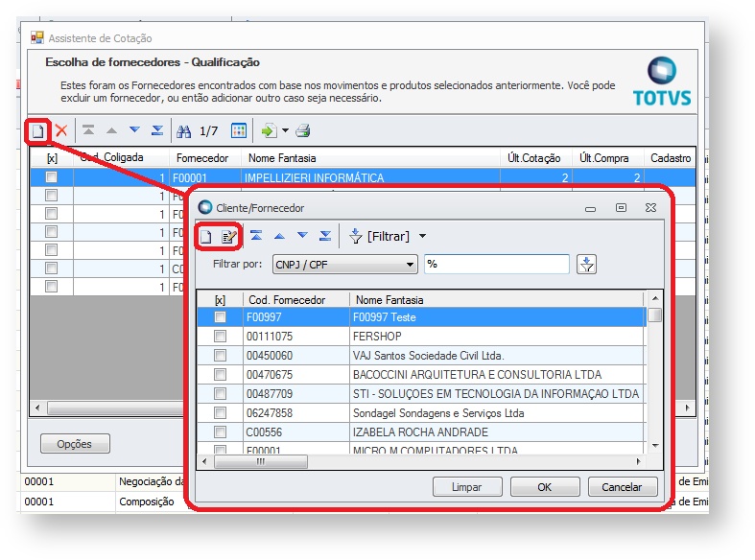Select the 00450060 supplier code cell
This screenshot has width=755, height=560.
(296, 356)
